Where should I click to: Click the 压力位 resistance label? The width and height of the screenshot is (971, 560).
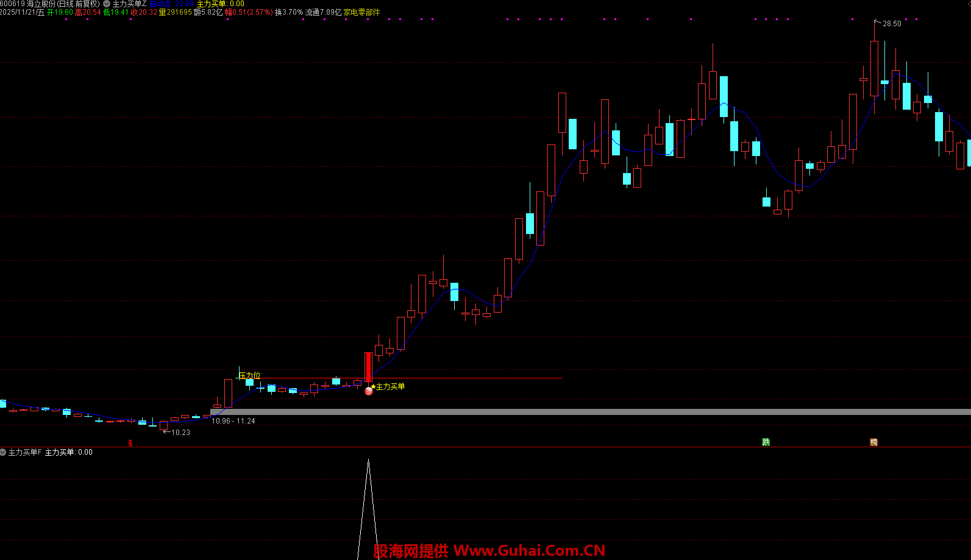coord(249,375)
